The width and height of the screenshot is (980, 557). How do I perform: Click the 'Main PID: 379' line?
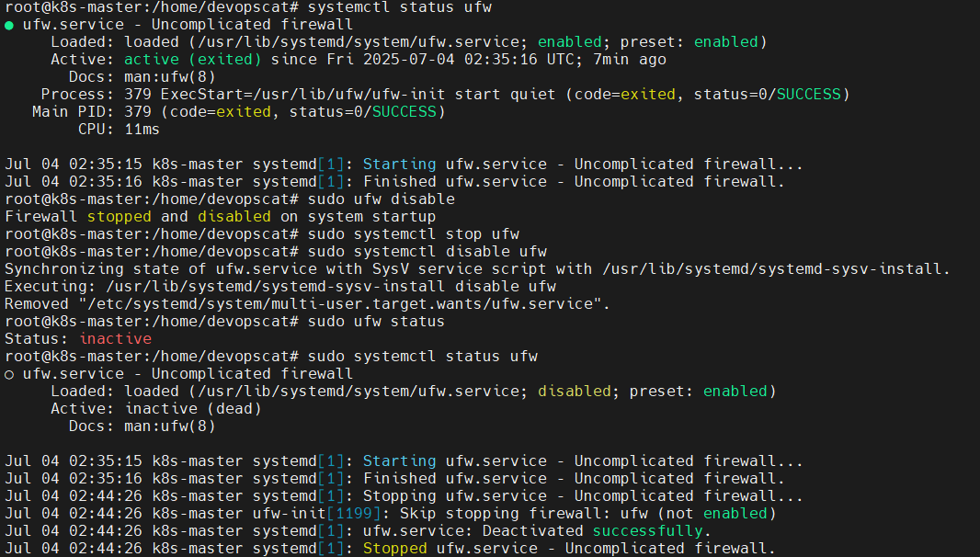239,112
